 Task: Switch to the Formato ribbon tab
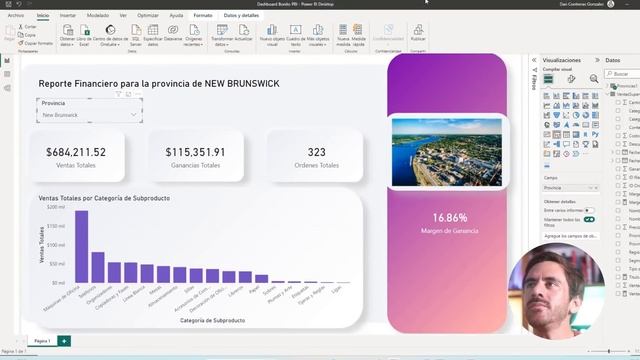click(203, 16)
